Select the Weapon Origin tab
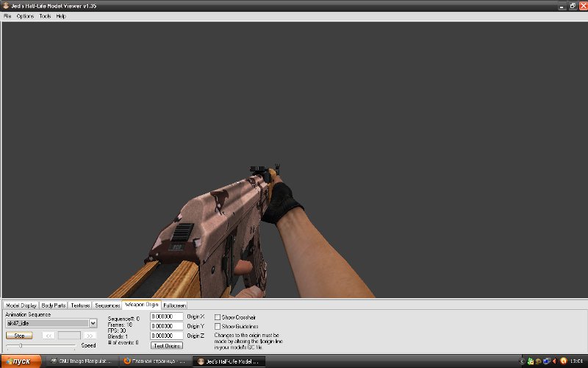588x368 pixels. [x=142, y=305]
